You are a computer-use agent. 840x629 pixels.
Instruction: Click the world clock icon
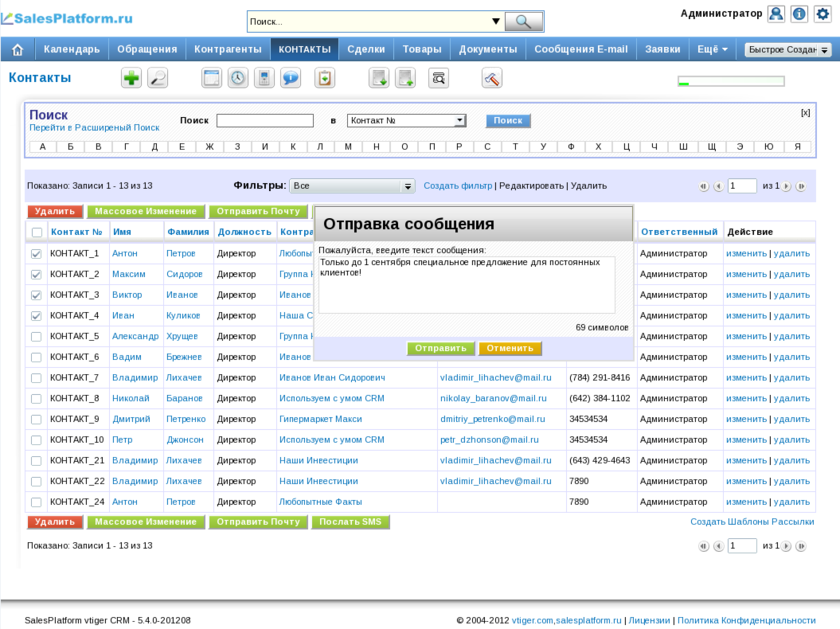[x=238, y=78]
